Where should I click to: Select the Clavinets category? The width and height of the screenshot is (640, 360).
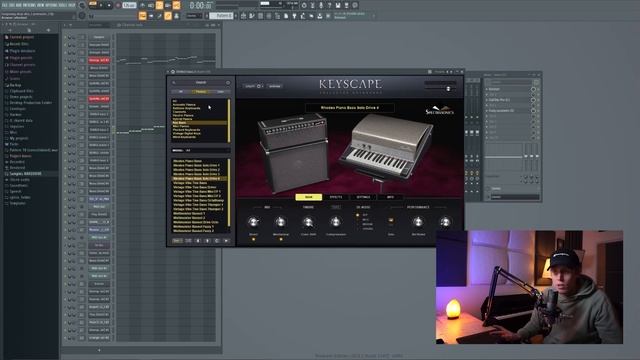click(179, 111)
